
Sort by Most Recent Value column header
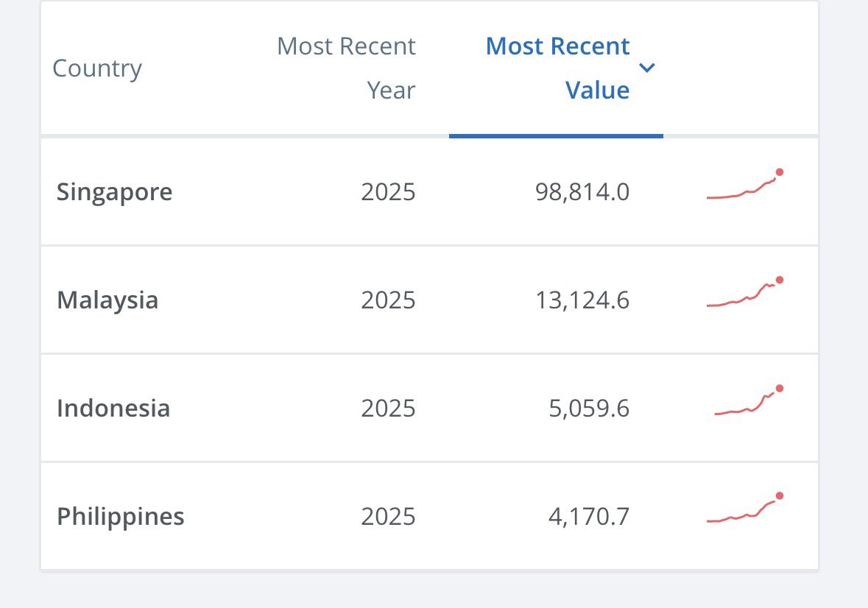point(557,68)
